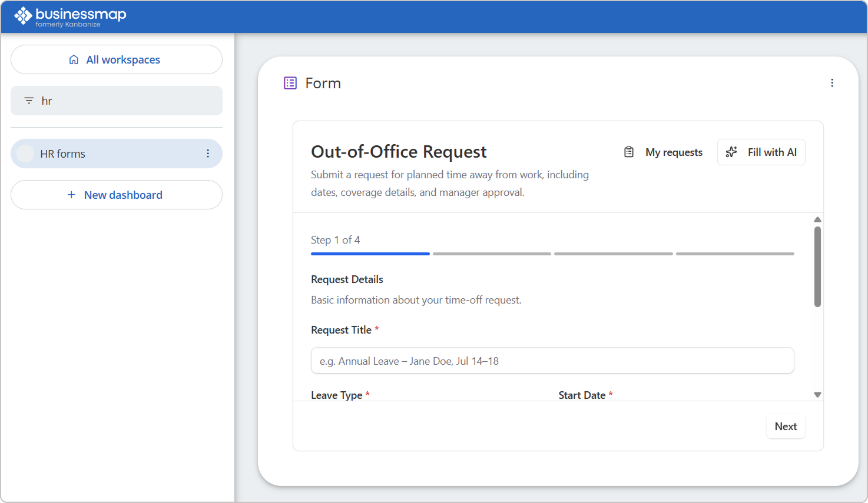Viewport: 868px width, 503px height.
Task: Click the first step progress segment
Action: click(370, 254)
